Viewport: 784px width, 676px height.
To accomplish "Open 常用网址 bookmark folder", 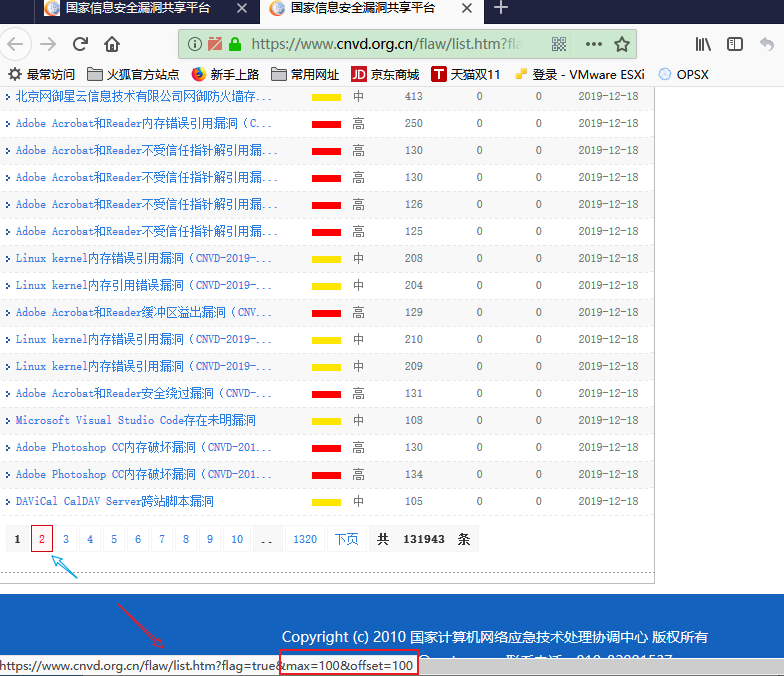I will pos(305,74).
